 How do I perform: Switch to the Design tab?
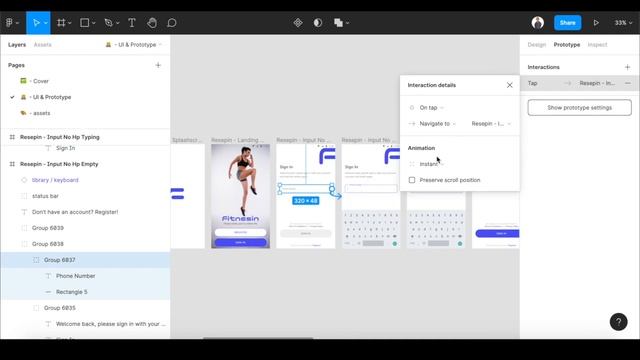tap(537, 44)
